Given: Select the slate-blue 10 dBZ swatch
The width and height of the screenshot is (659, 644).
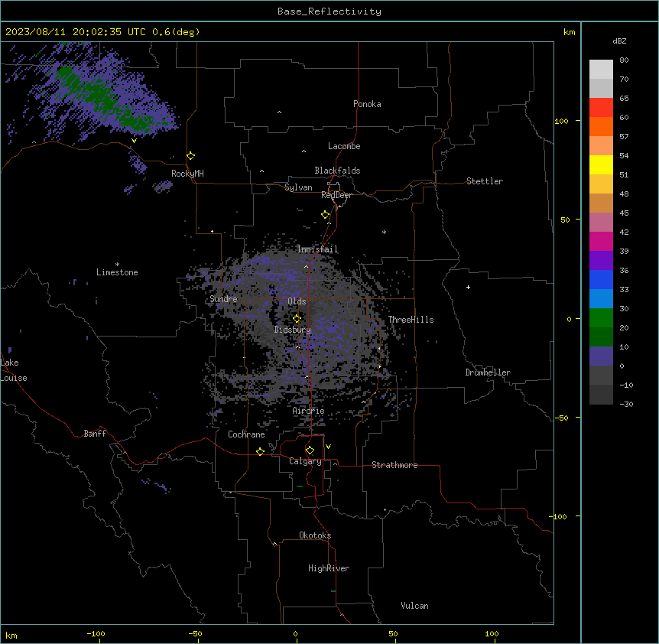Looking at the screenshot, I should point(601,356).
